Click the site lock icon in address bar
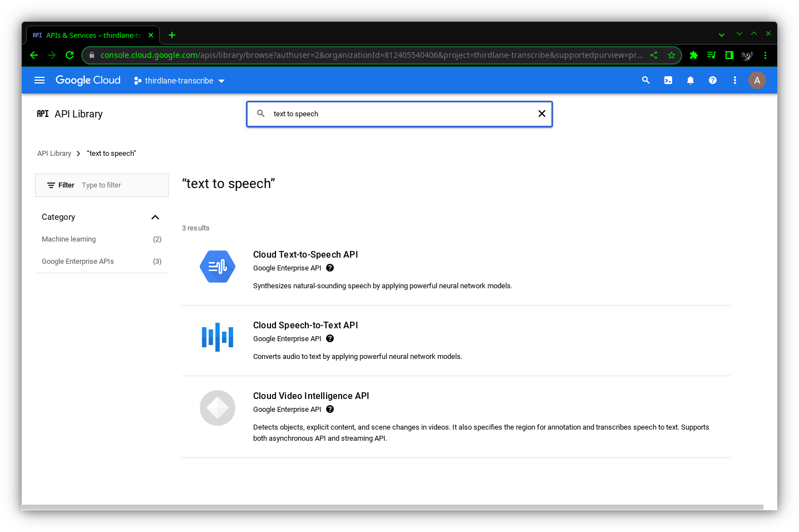Screen dimensions: 799x532 92,55
